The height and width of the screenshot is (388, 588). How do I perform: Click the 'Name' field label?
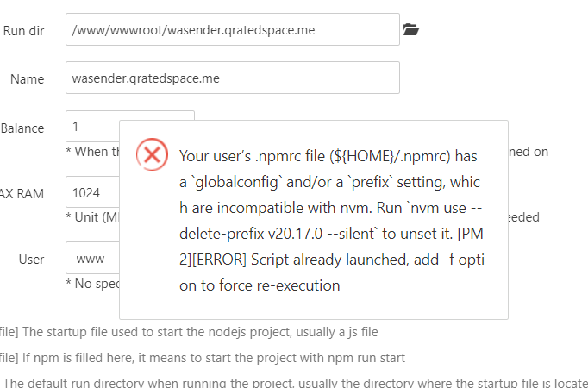click(28, 79)
